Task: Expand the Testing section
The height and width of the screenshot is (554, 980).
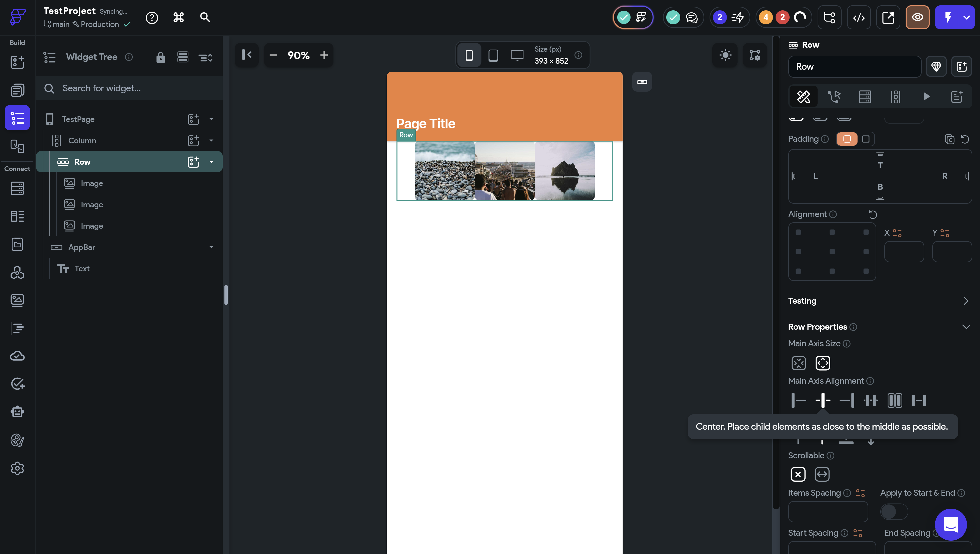Action: click(965, 301)
